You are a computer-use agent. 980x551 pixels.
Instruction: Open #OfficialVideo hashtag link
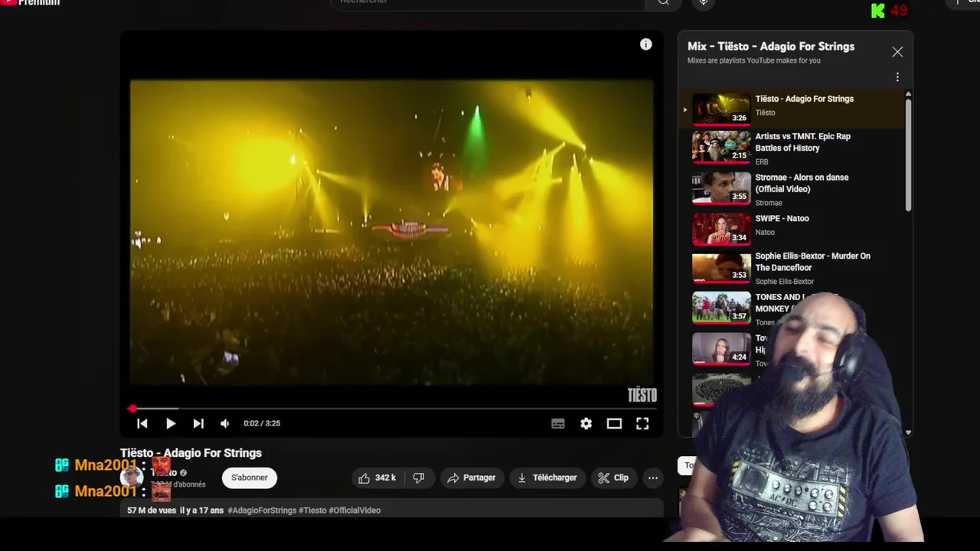coord(354,510)
